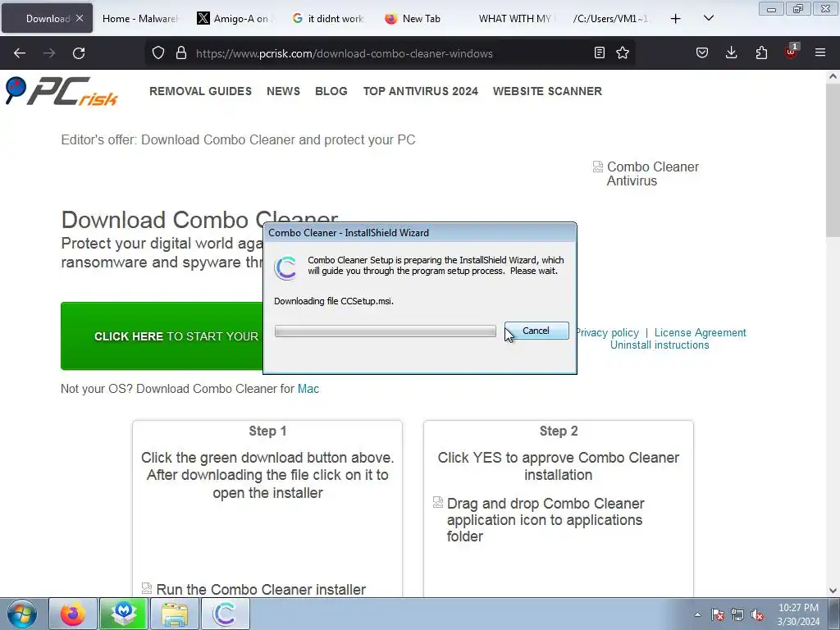Click the Windows Start orb

pos(22,614)
